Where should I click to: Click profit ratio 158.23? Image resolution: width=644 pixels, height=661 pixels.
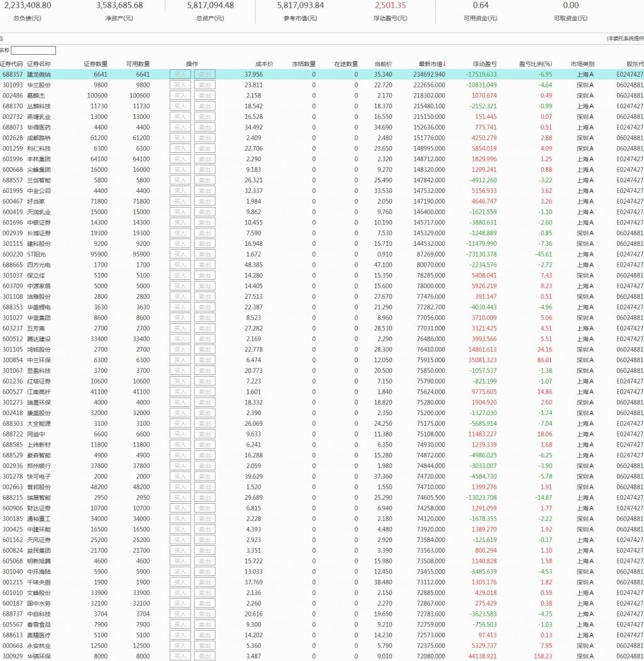543,657
